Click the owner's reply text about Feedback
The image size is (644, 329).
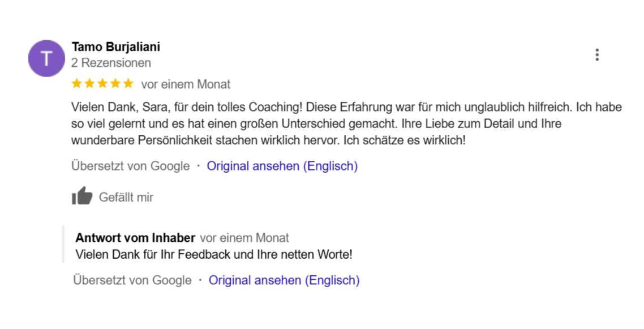[x=214, y=254]
